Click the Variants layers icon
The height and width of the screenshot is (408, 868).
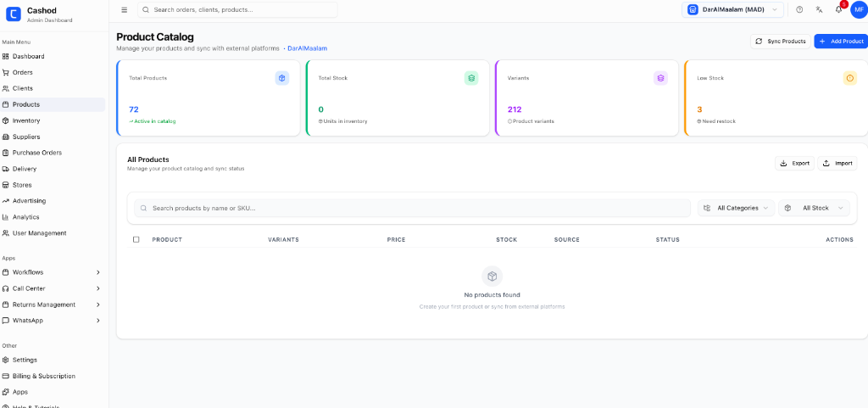[660, 78]
